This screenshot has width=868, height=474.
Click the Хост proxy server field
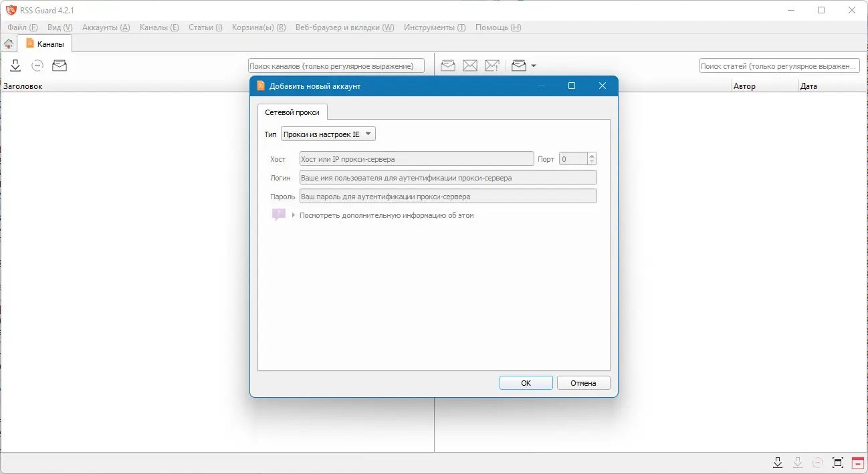[x=417, y=159]
